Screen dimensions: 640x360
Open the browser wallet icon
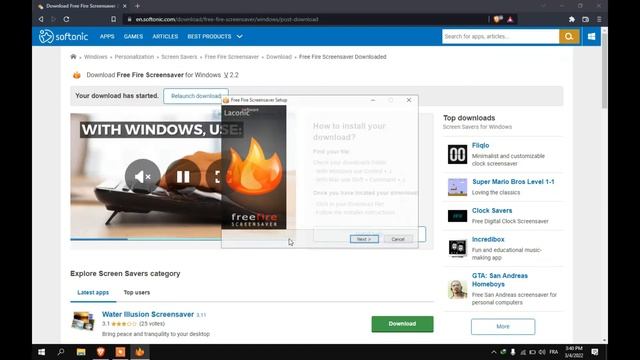click(x=585, y=19)
